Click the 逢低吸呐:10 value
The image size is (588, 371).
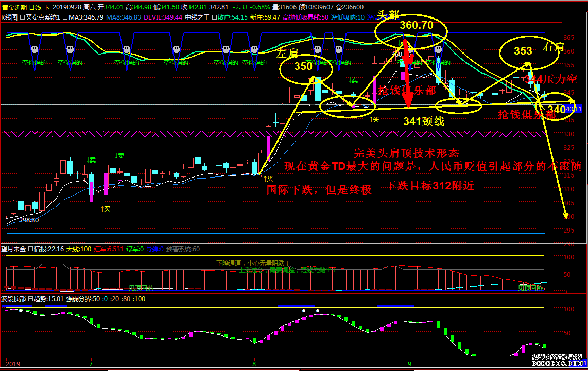click(348, 17)
